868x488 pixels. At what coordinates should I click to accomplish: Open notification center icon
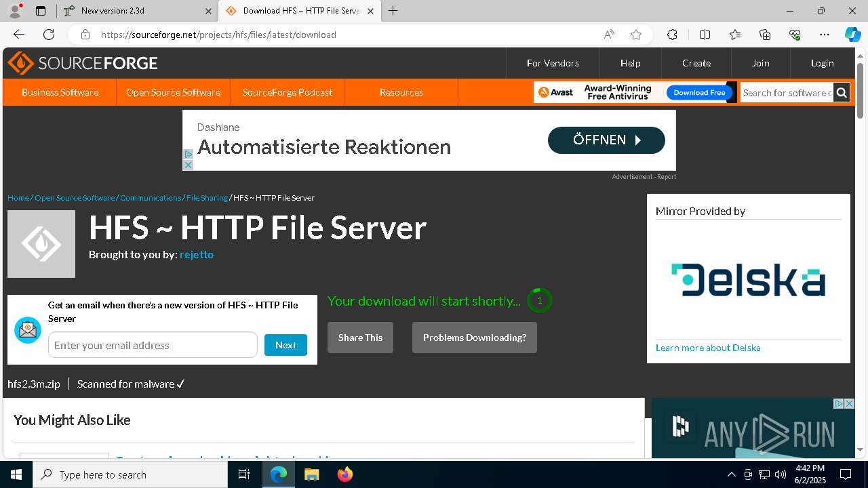(x=846, y=474)
